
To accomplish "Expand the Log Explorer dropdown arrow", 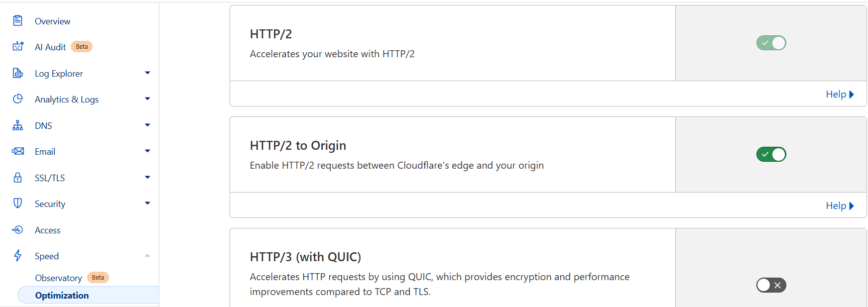I will [x=147, y=73].
